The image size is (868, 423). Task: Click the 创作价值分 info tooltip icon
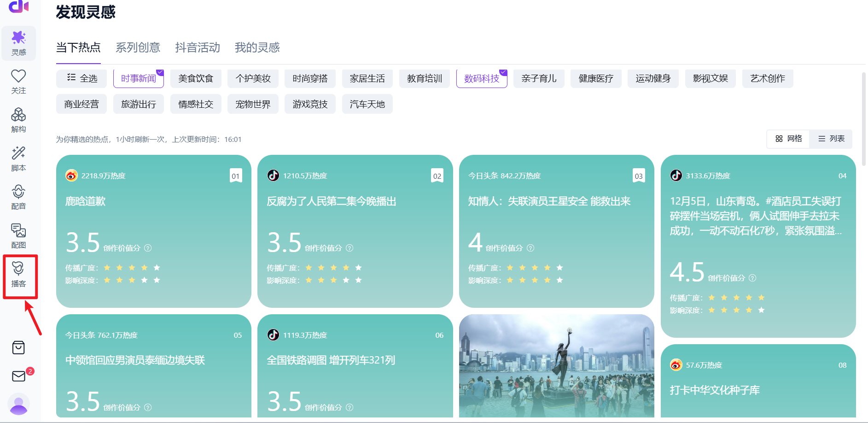click(x=148, y=248)
